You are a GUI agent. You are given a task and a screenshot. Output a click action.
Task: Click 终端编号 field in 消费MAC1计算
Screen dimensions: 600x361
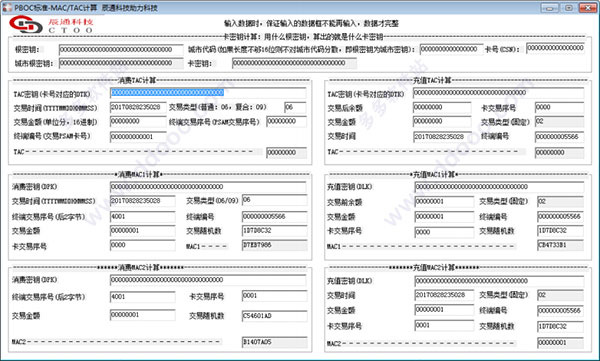274,217
